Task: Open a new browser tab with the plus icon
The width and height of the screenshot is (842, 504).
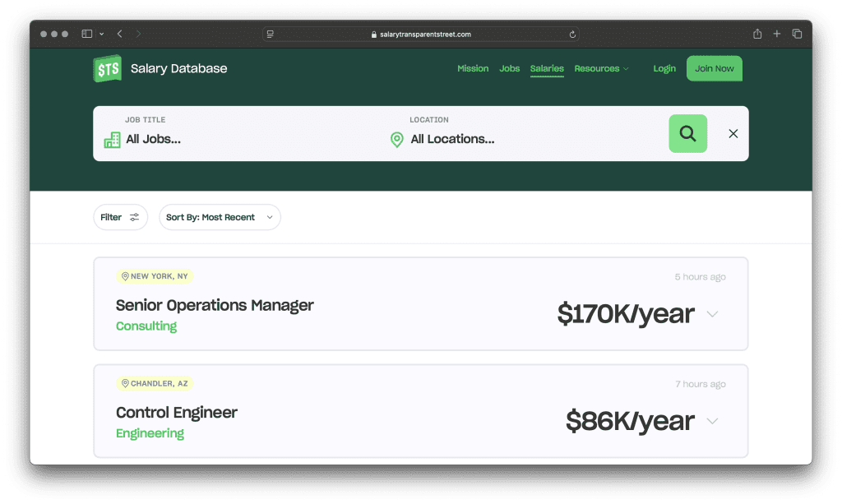Action: click(x=776, y=34)
